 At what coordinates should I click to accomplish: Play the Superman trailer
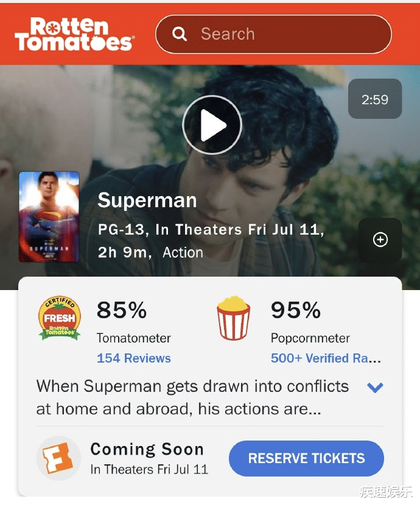(212, 126)
